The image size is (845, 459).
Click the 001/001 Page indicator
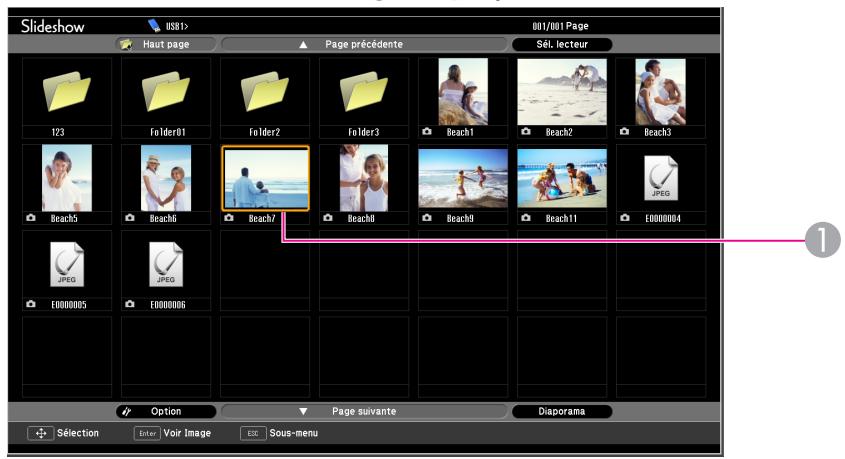pyautogui.click(x=560, y=26)
